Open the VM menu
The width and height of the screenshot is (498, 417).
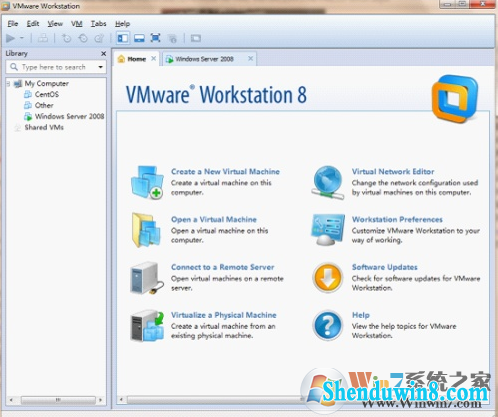pyautogui.click(x=77, y=24)
